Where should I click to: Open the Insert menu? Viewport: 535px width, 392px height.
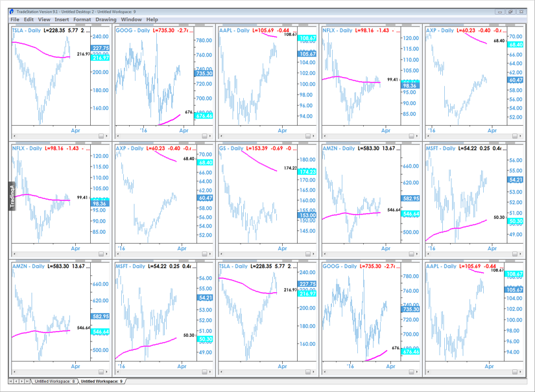coord(62,19)
